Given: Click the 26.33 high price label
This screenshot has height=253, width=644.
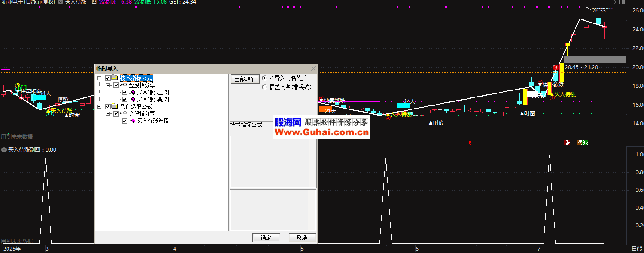Looking at the screenshot, I should [x=598, y=11].
